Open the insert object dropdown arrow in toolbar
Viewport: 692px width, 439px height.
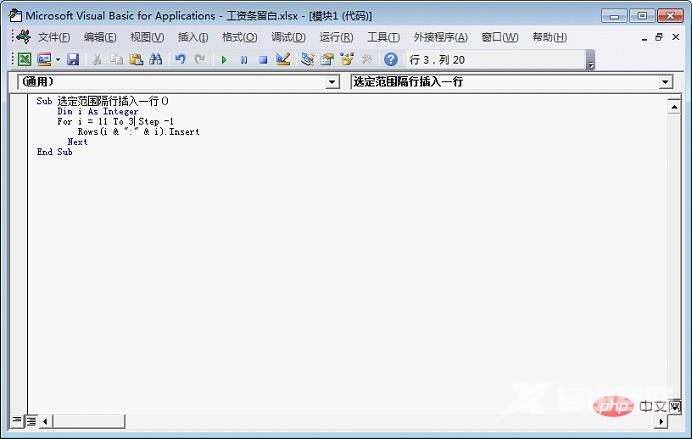58,60
